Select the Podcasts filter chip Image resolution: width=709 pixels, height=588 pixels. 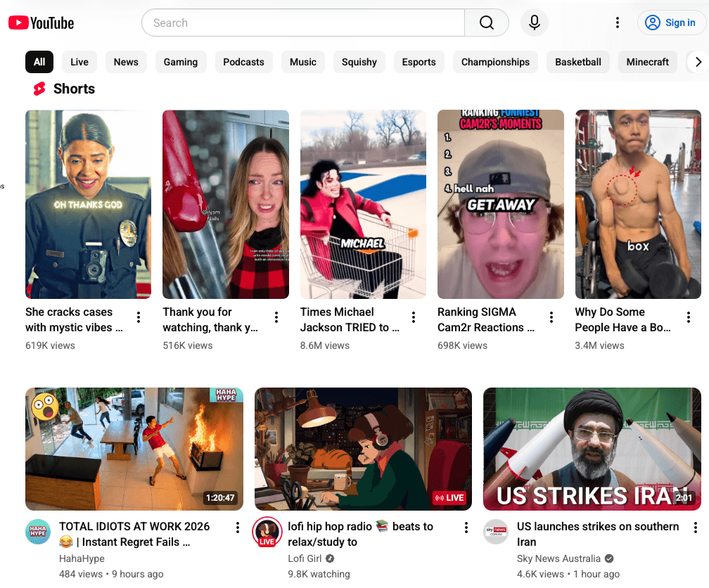tap(243, 62)
